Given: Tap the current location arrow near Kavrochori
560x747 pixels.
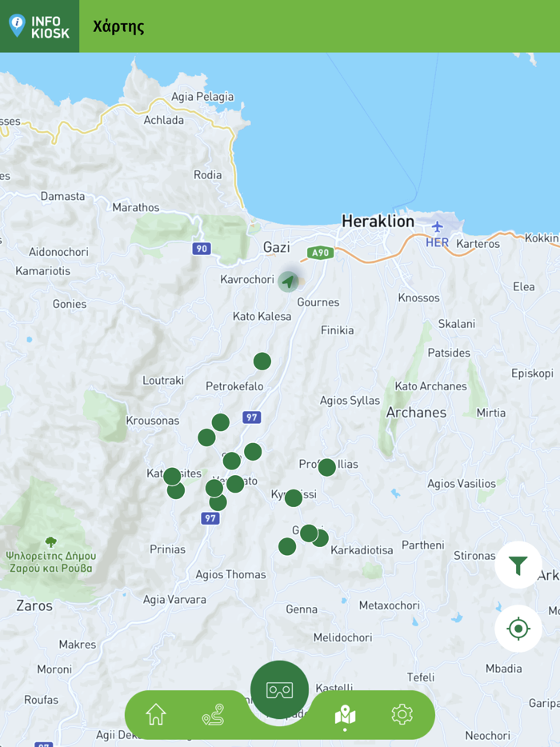Looking at the screenshot, I should pos(288,282).
